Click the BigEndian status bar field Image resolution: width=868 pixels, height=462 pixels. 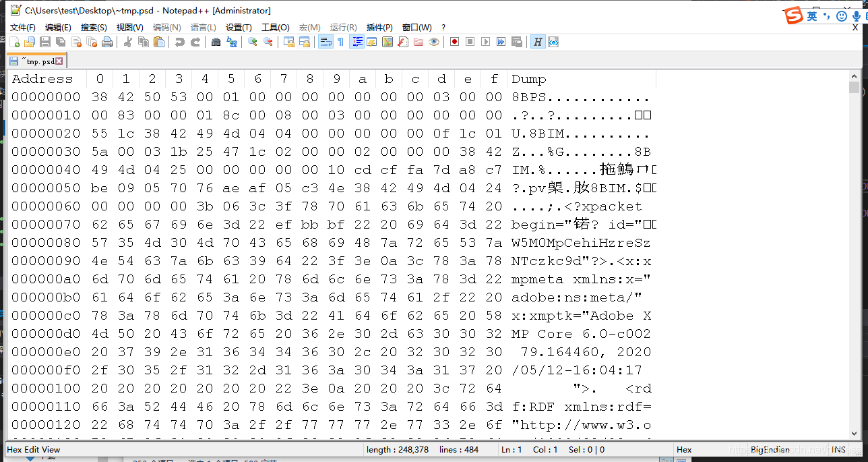769,449
